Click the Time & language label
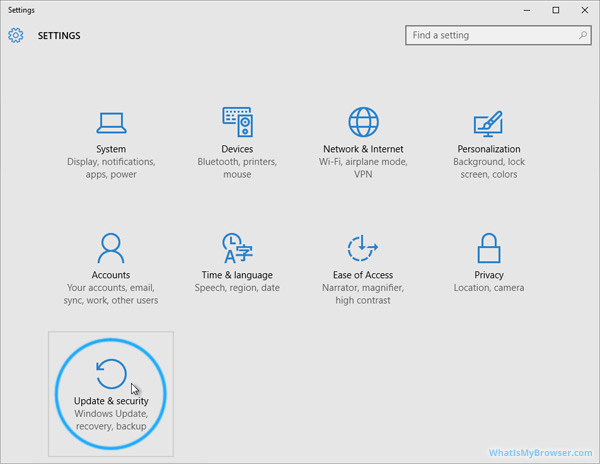 point(237,275)
